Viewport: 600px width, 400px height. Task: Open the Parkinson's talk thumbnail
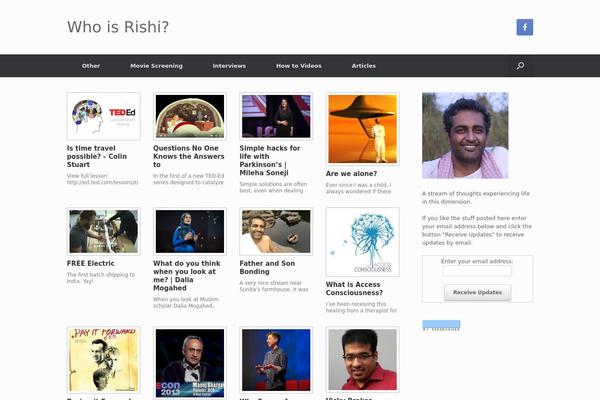276,116
